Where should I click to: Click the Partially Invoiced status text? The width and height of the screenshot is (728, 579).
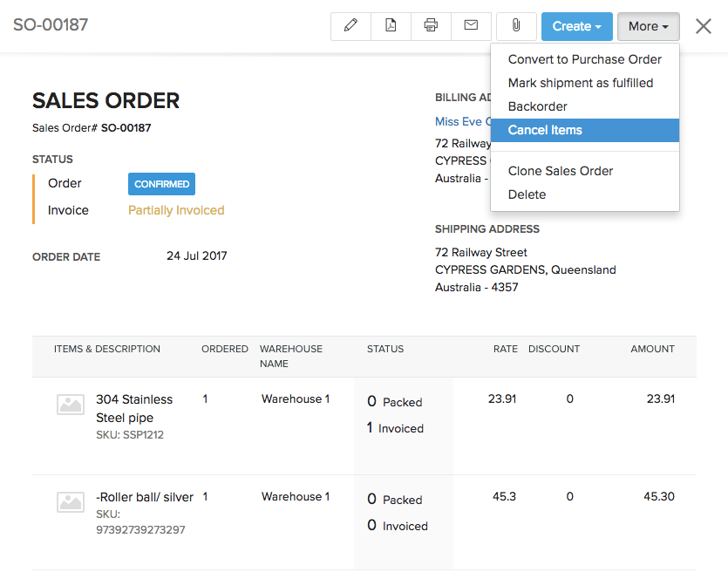(x=176, y=210)
